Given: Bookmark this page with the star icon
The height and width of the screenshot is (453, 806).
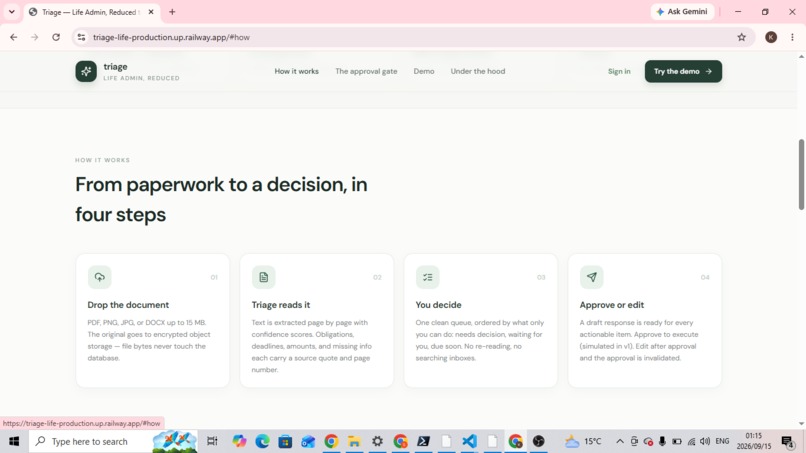Looking at the screenshot, I should click(741, 37).
